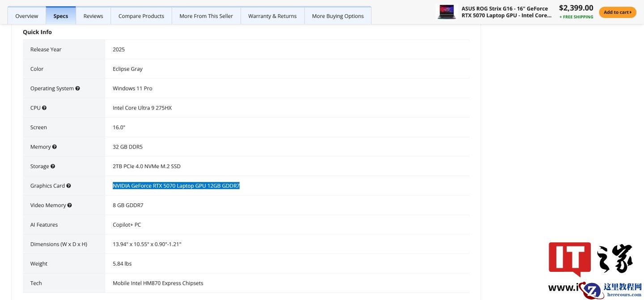Click the + FREE SHIPPING label

coord(576,17)
